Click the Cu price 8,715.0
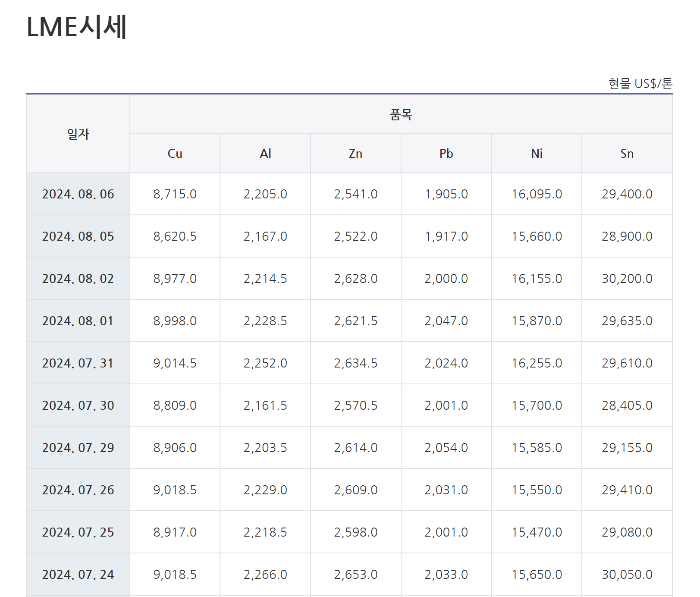The image size is (700, 597). 175,194
